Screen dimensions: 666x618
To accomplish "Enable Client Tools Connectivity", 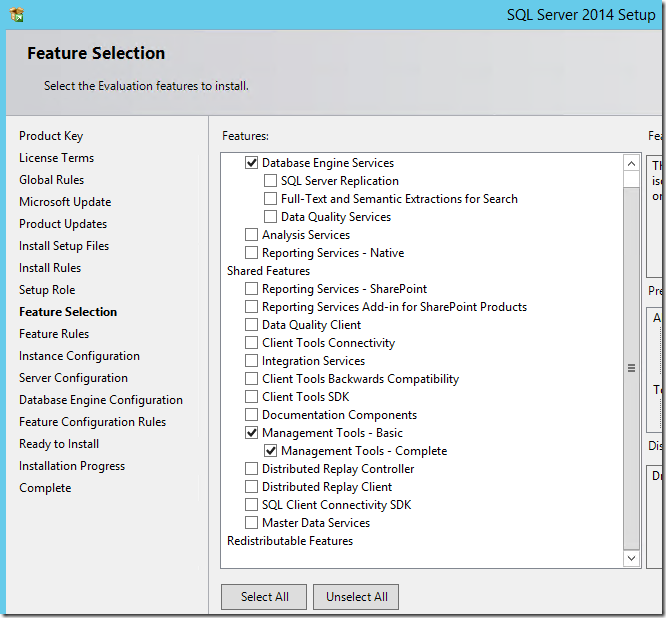I will [251, 343].
